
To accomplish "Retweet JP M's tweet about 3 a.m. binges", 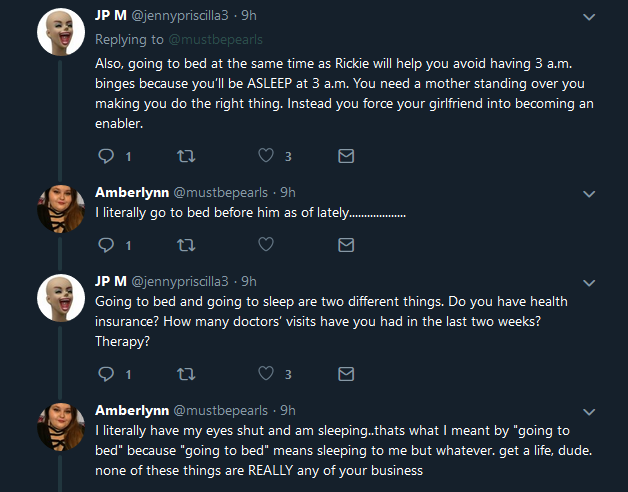I will point(186,156).
